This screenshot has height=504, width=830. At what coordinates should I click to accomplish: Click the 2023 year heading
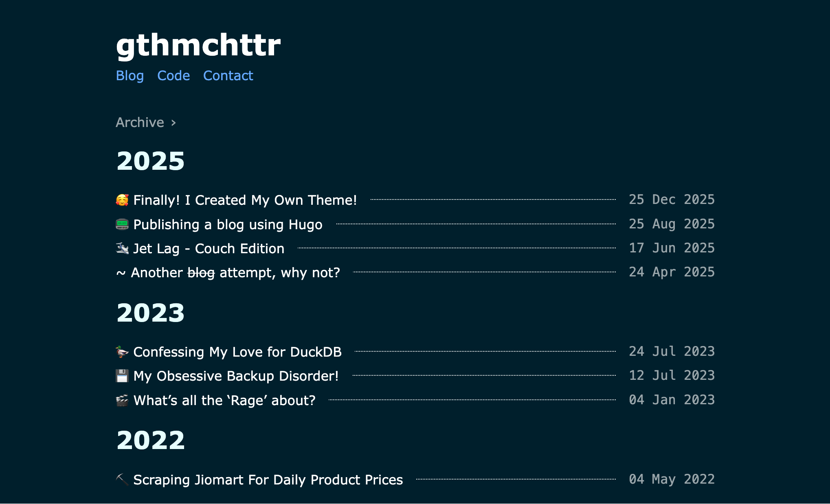tap(151, 313)
